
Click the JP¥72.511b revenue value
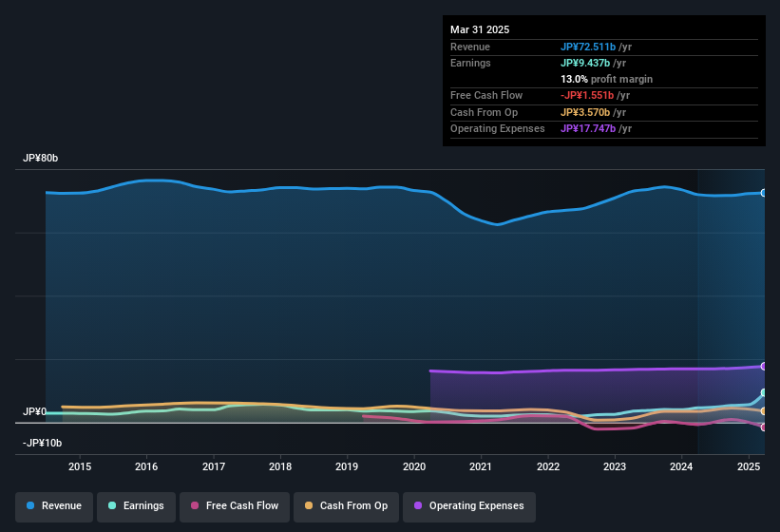point(588,47)
